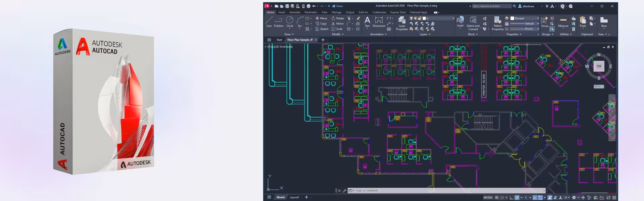Toggle the grid display in status bar
The image size is (644, 201).
pos(496,197)
